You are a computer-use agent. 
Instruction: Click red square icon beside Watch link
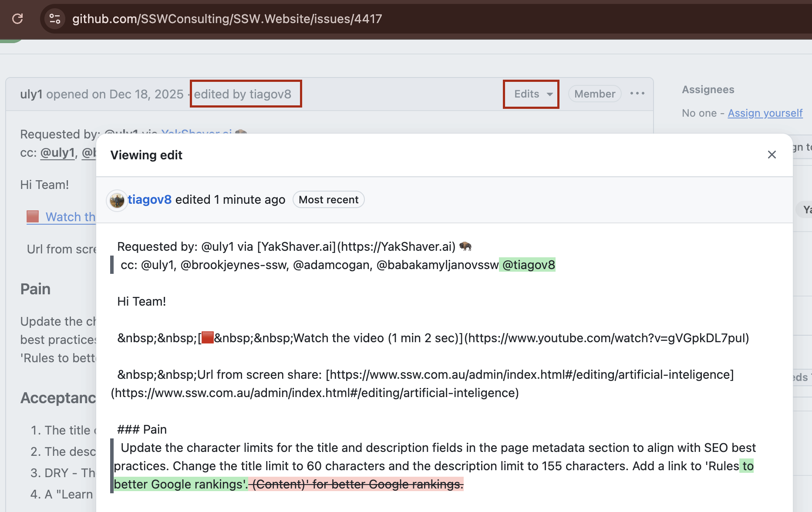click(x=33, y=216)
